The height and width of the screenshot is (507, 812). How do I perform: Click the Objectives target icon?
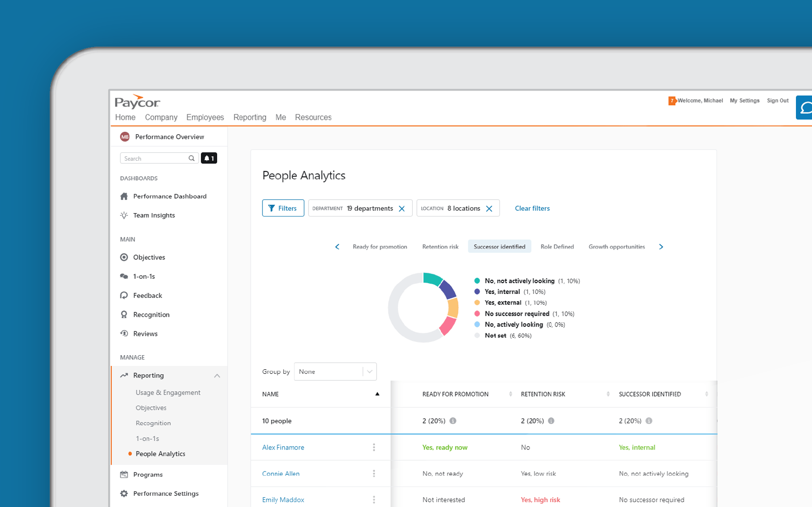[x=124, y=257]
